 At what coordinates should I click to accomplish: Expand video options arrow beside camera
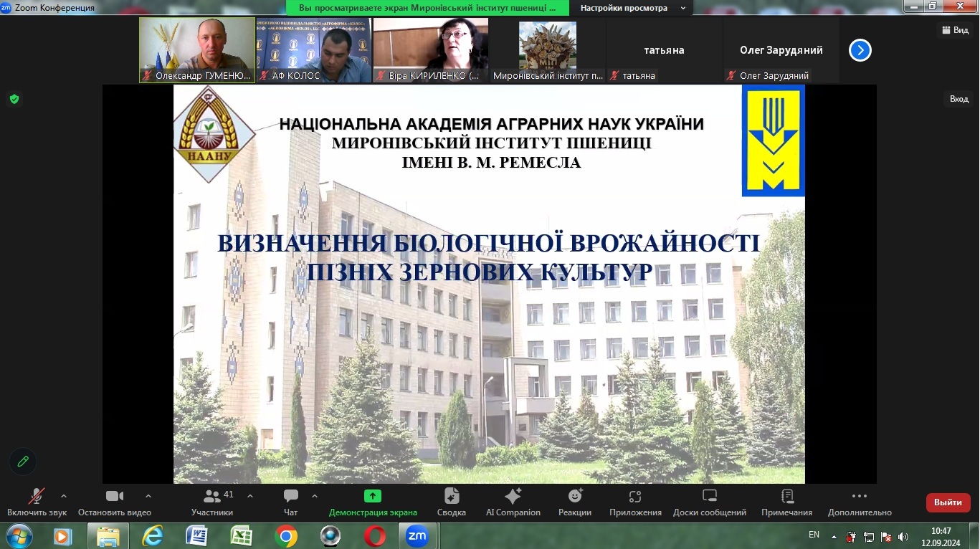click(148, 496)
